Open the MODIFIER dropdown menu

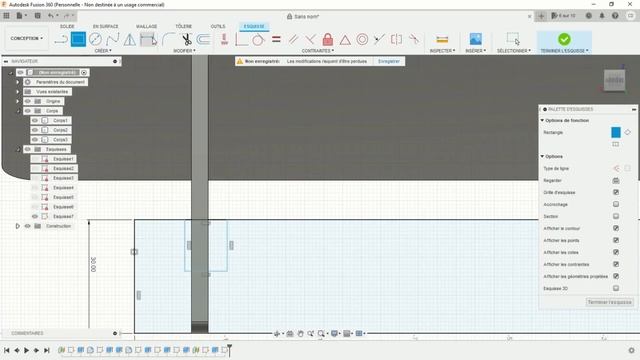point(184,51)
